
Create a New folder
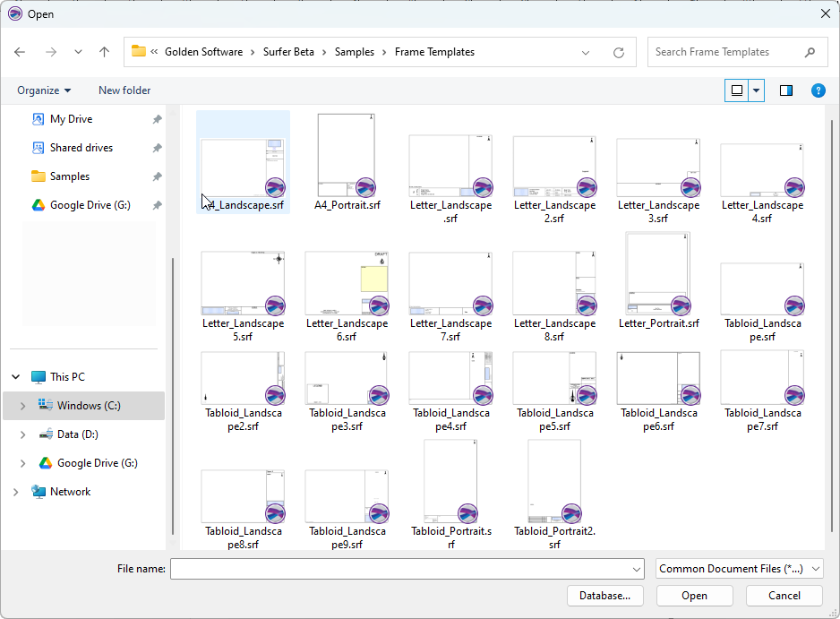(124, 90)
